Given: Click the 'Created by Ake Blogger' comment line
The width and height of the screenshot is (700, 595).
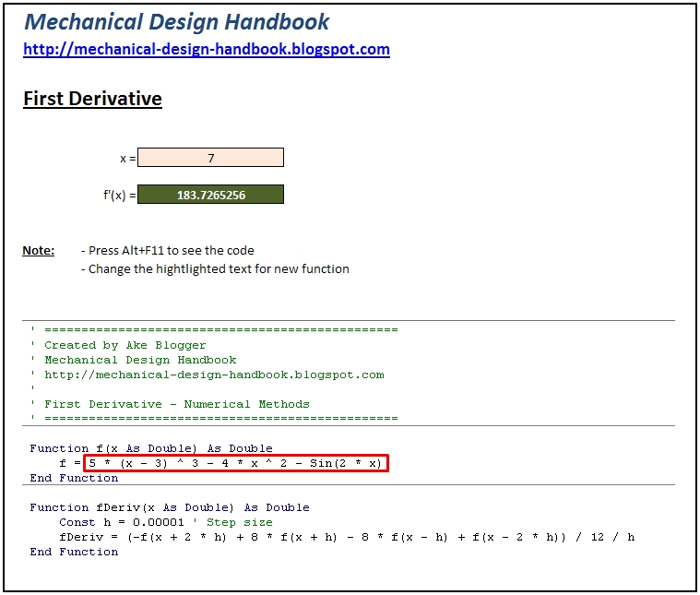Looking at the screenshot, I should coord(125,345).
